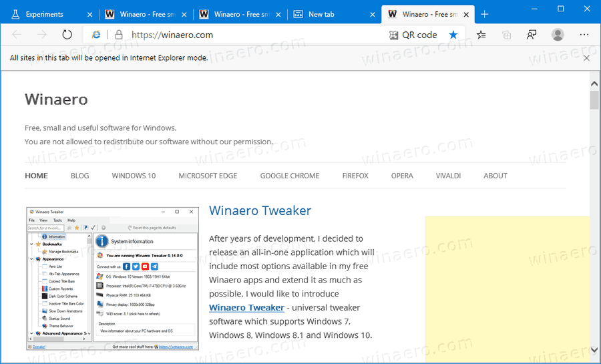Open the GOOGLE CHROME menu item
601x364 pixels.
(290, 176)
